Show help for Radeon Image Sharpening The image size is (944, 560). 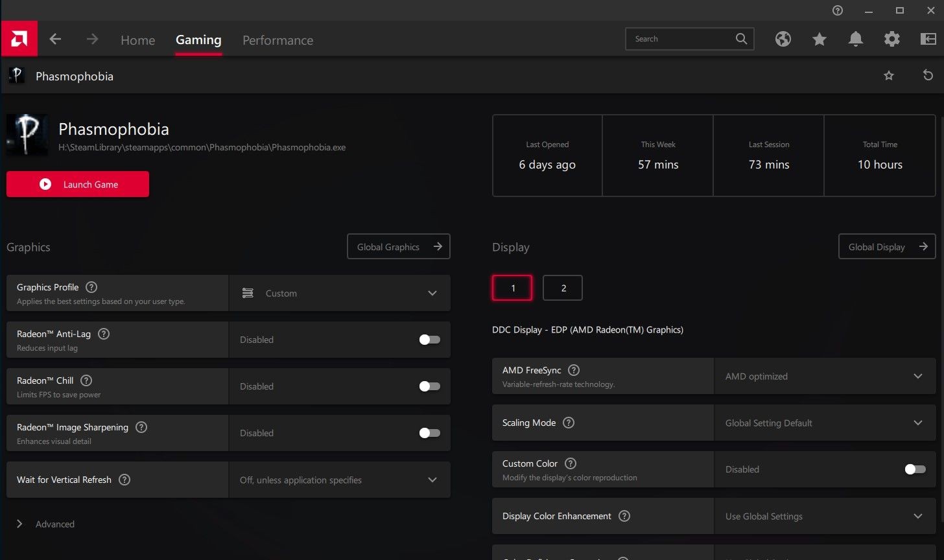pyautogui.click(x=141, y=427)
